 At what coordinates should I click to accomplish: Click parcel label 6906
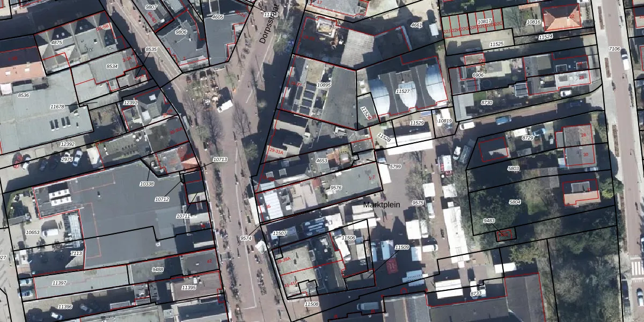coord(478,75)
